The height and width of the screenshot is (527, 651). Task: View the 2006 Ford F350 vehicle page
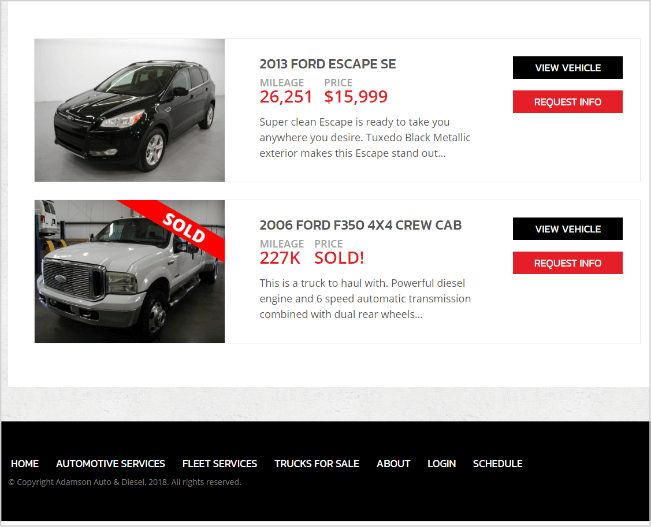pos(568,229)
